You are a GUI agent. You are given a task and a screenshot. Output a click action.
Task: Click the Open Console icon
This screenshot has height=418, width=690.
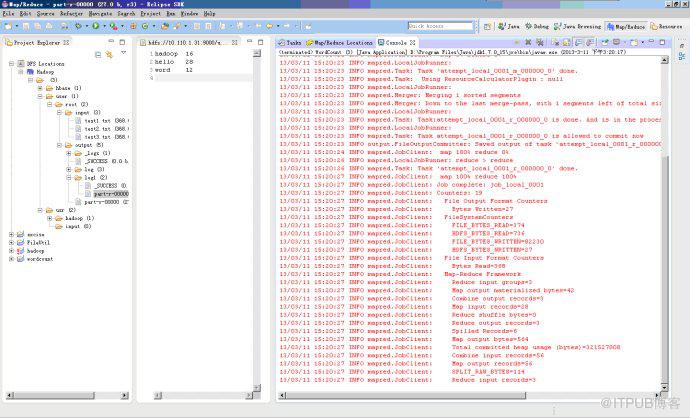[634, 42]
